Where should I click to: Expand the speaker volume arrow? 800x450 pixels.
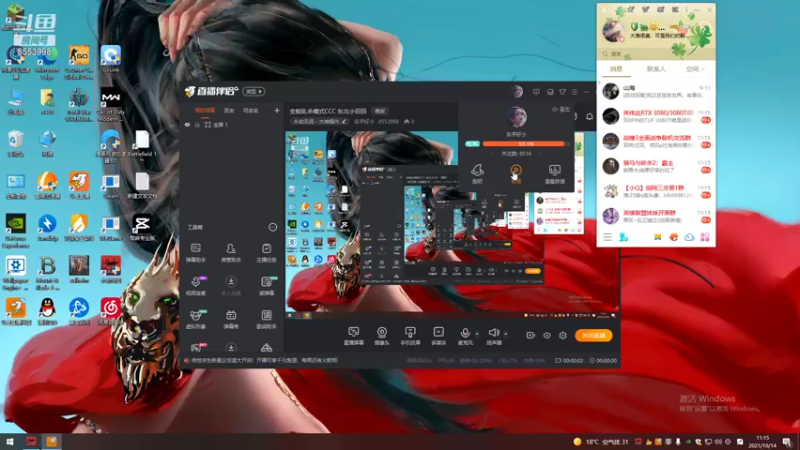(x=506, y=334)
